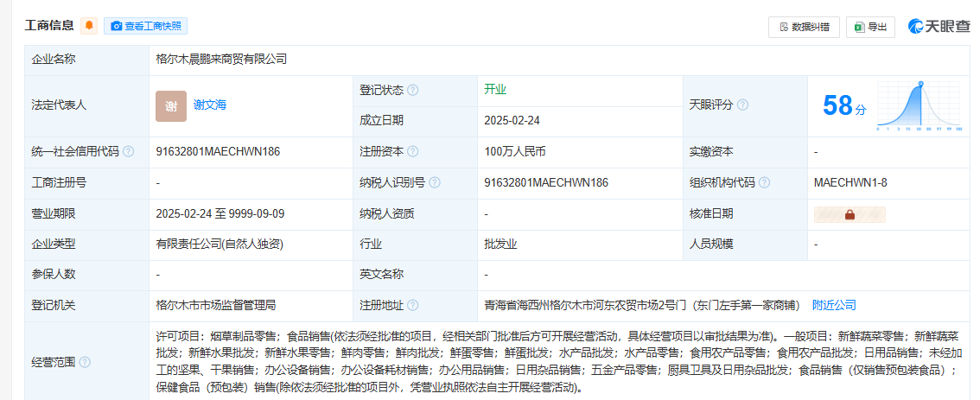Click organization code MAECHWN1-8
Viewport: 980px width, 400px height.
coord(850,183)
